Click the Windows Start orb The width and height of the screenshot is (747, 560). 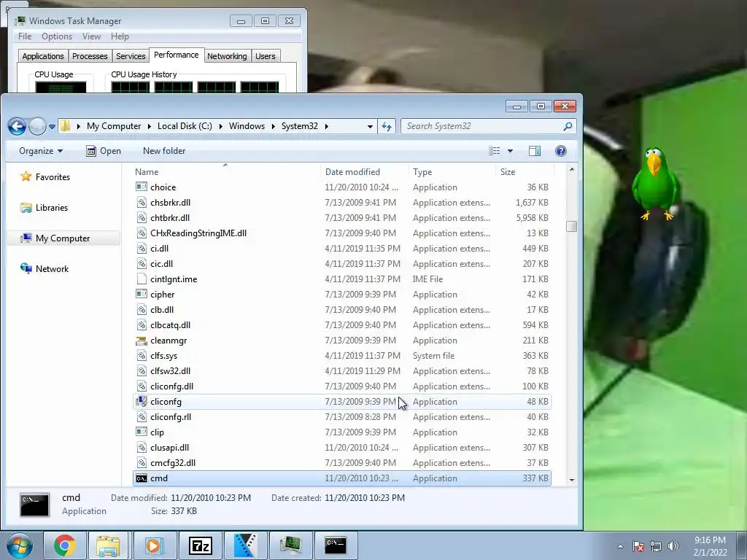20,545
